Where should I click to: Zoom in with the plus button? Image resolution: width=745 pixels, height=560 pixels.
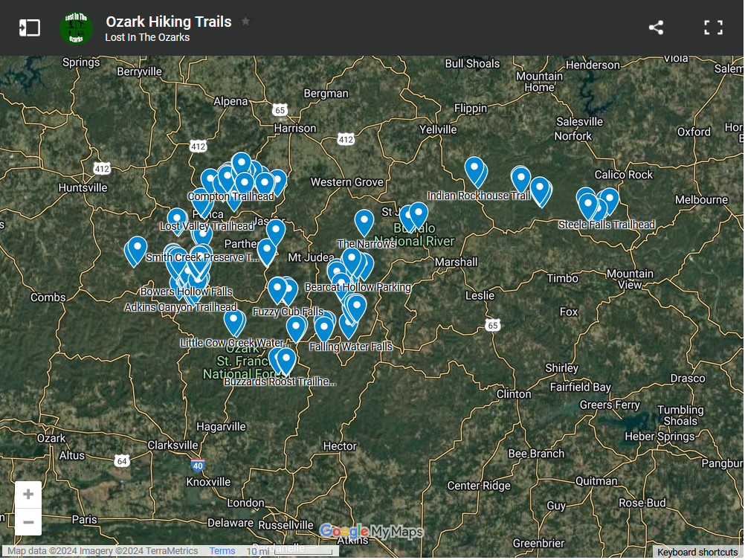[28, 495]
